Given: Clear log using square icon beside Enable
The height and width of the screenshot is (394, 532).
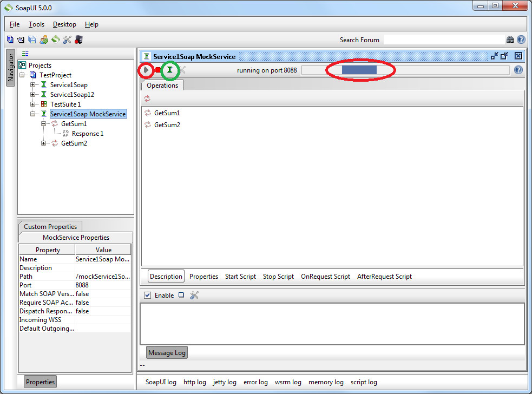Looking at the screenshot, I should (x=181, y=295).
